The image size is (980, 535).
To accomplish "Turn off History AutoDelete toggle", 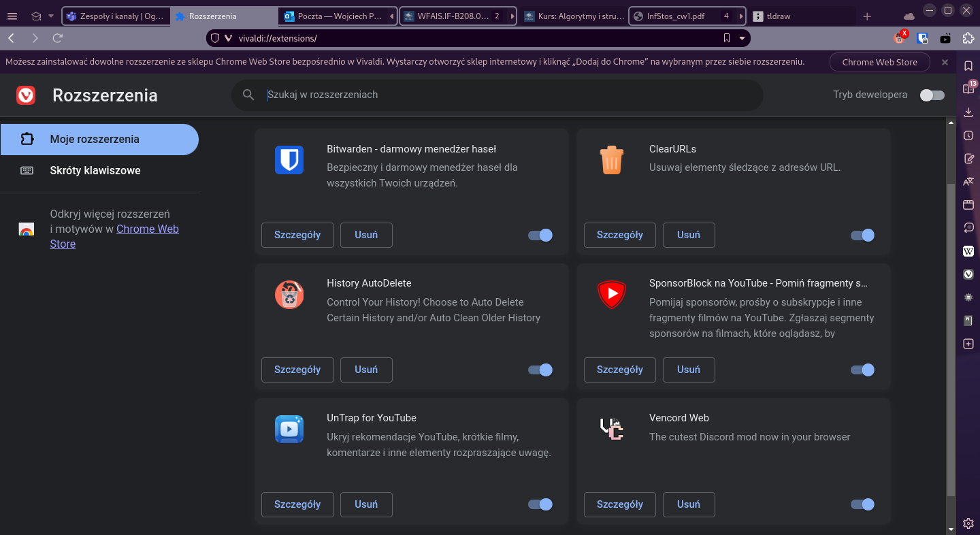I will 540,370.
